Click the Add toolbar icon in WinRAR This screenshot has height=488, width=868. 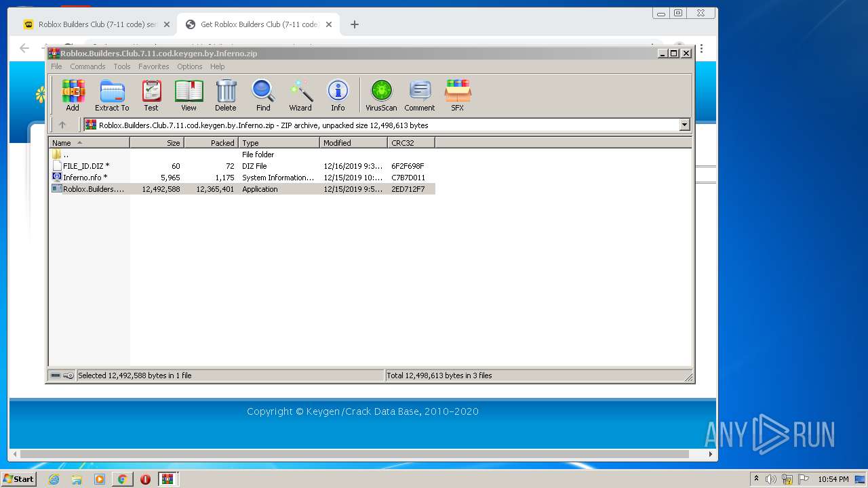pyautogui.click(x=73, y=95)
